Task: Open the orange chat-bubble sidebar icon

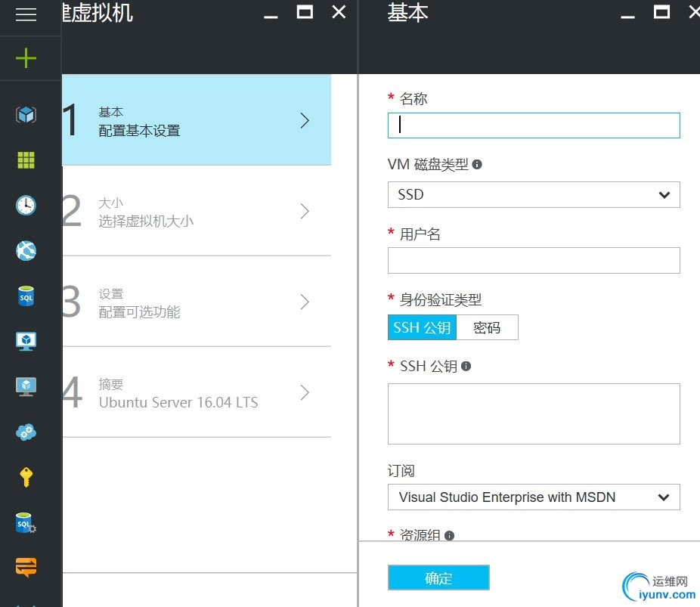Action: point(26,568)
